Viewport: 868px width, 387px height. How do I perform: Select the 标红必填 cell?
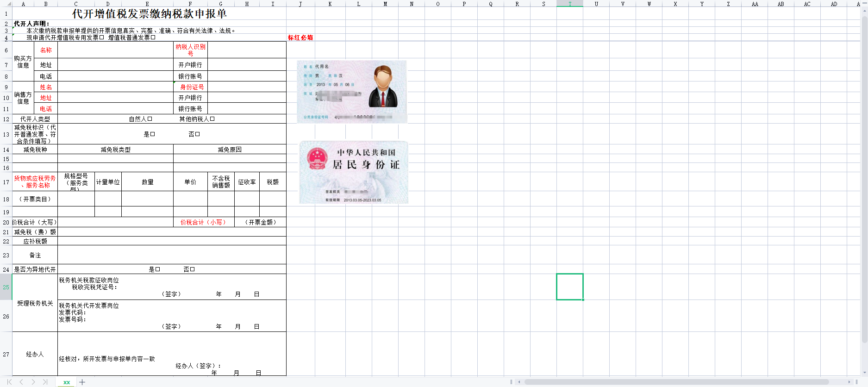pos(300,37)
